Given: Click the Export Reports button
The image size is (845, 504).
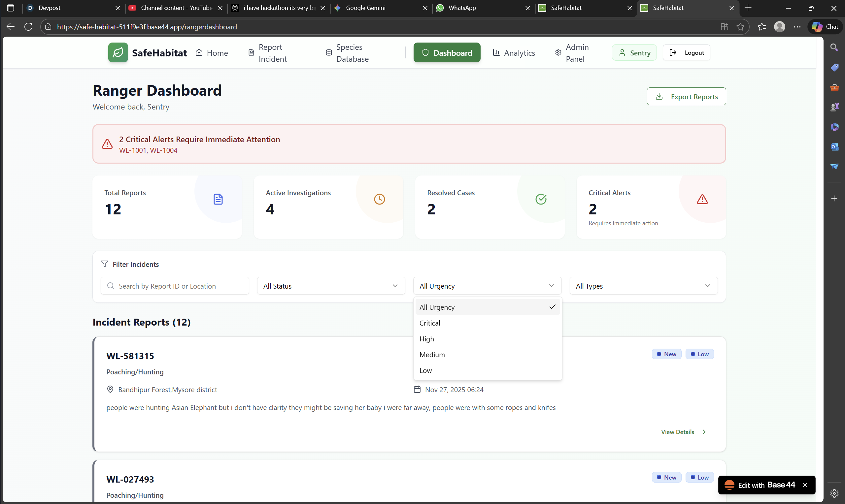Looking at the screenshot, I should [x=686, y=97].
